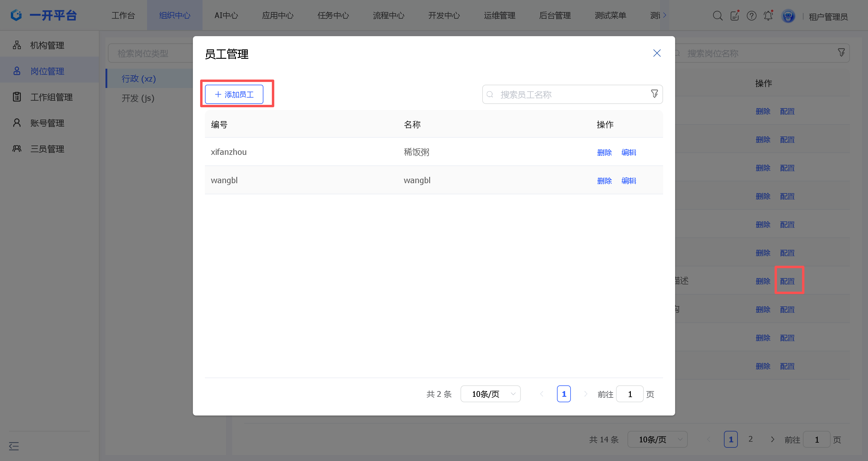Image resolution: width=868 pixels, height=461 pixels.
Task: Expand the dialog's 10条/页 page size dropdown
Action: pos(490,394)
